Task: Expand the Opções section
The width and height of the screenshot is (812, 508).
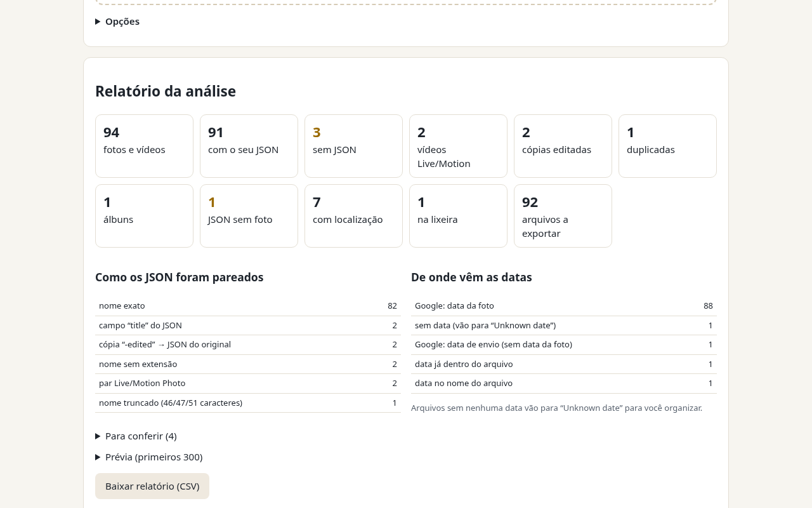Action: click(117, 22)
